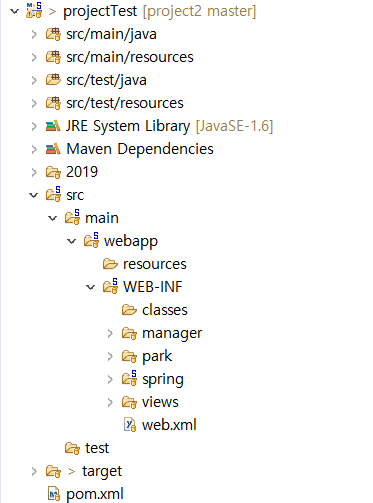Click the manager folder icon

click(x=129, y=334)
